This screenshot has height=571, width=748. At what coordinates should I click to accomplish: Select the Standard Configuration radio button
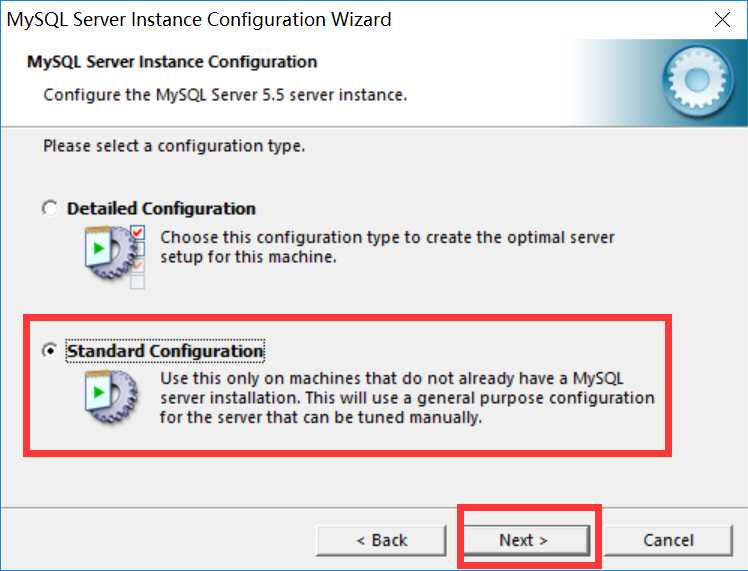click(50, 351)
